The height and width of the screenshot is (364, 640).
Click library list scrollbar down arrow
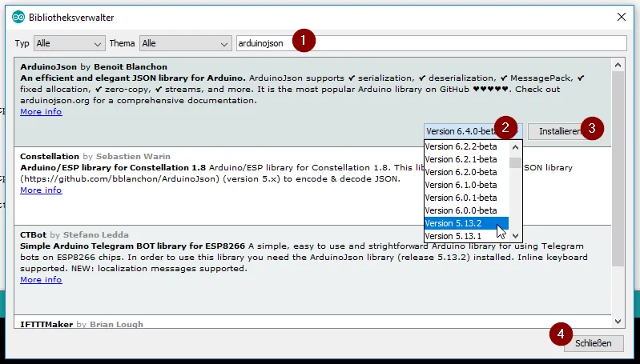click(x=618, y=321)
